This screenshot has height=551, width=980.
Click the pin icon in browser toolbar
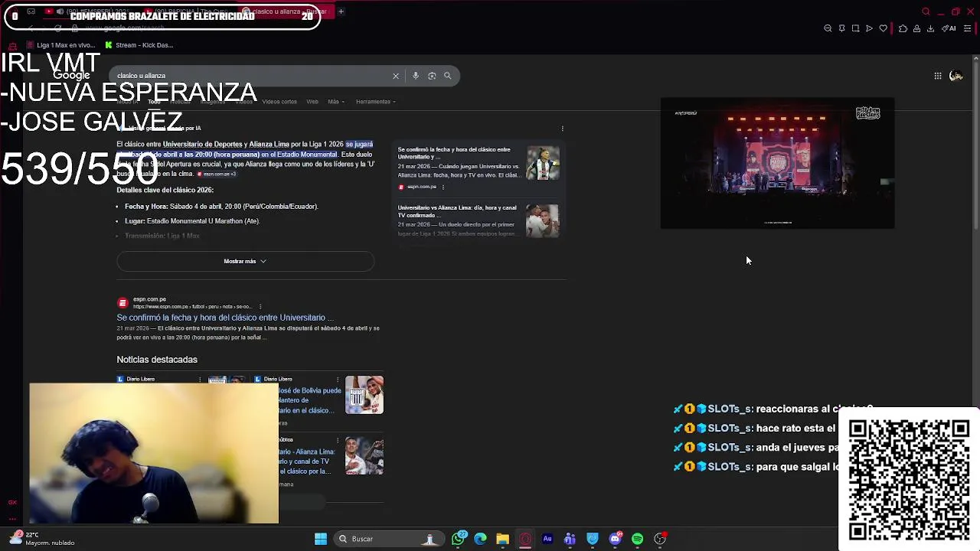(841, 28)
